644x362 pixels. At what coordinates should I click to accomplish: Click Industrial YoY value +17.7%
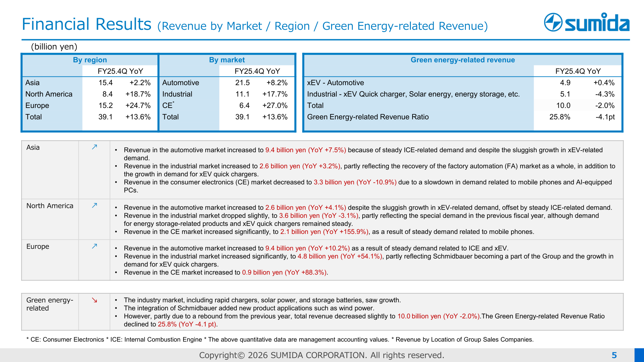pos(275,94)
